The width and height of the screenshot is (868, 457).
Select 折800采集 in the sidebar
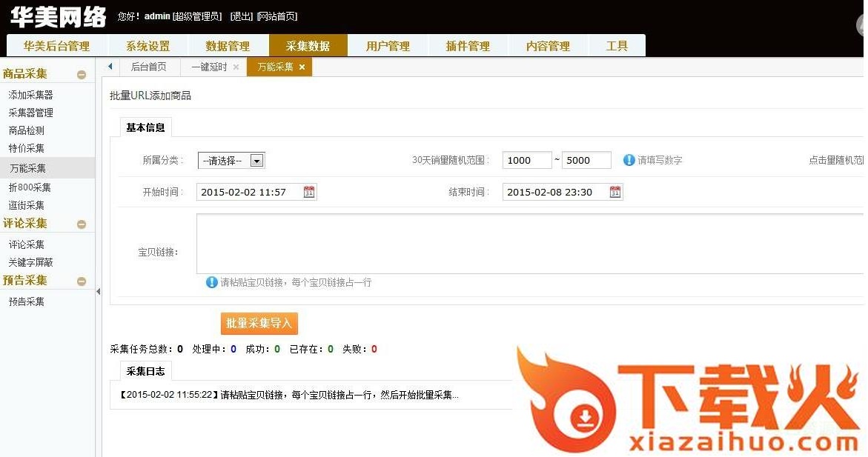pos(30,187)
